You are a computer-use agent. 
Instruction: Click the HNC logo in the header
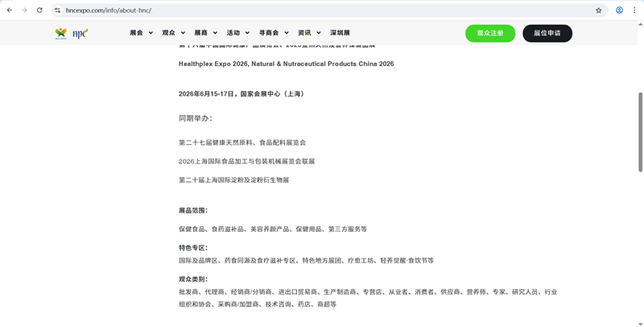80,33
